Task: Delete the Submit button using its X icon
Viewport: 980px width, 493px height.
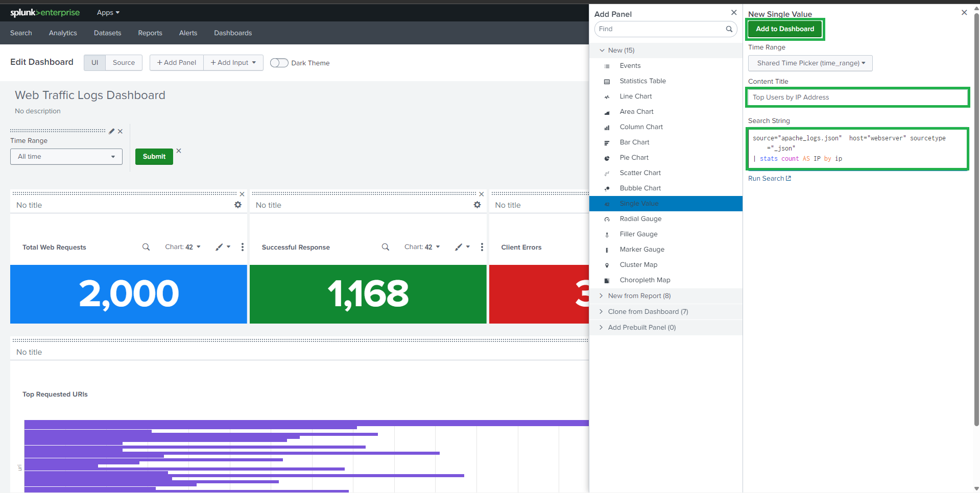Action: point(179,151)
